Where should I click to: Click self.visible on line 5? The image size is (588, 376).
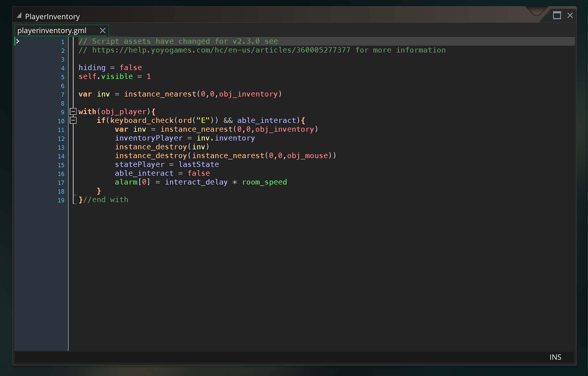pos(106,77)
